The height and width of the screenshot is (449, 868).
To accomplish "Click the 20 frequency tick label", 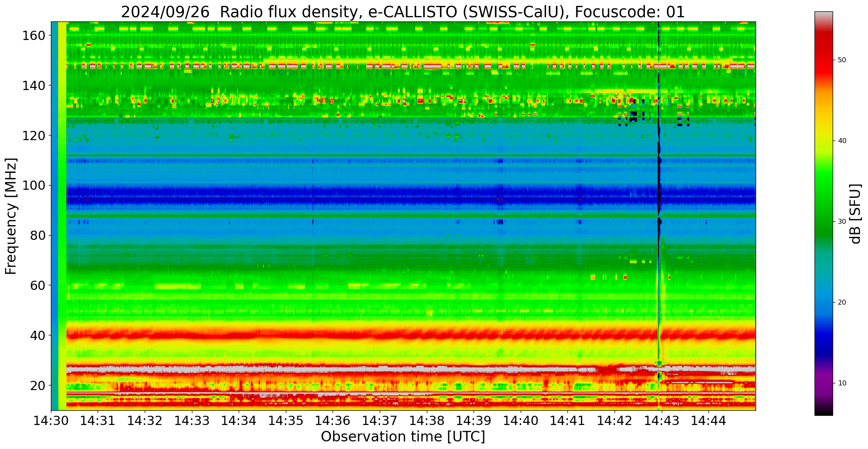I will (37, 385).
